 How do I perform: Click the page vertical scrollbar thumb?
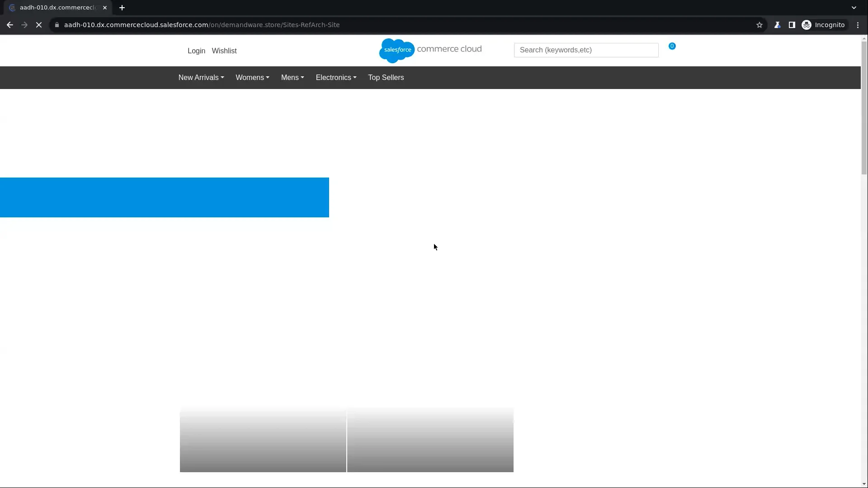coord(864,108)
